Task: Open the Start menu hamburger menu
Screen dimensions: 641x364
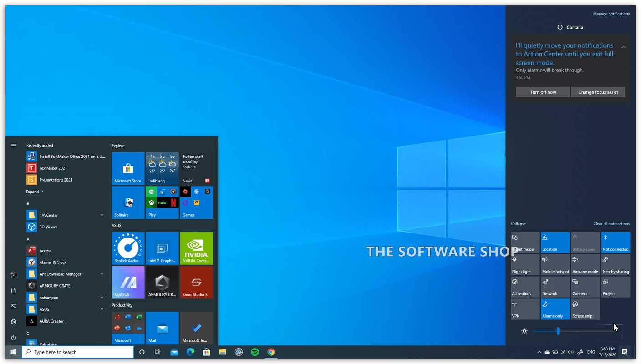Action: pyautogui.click(x=14, y=145)
